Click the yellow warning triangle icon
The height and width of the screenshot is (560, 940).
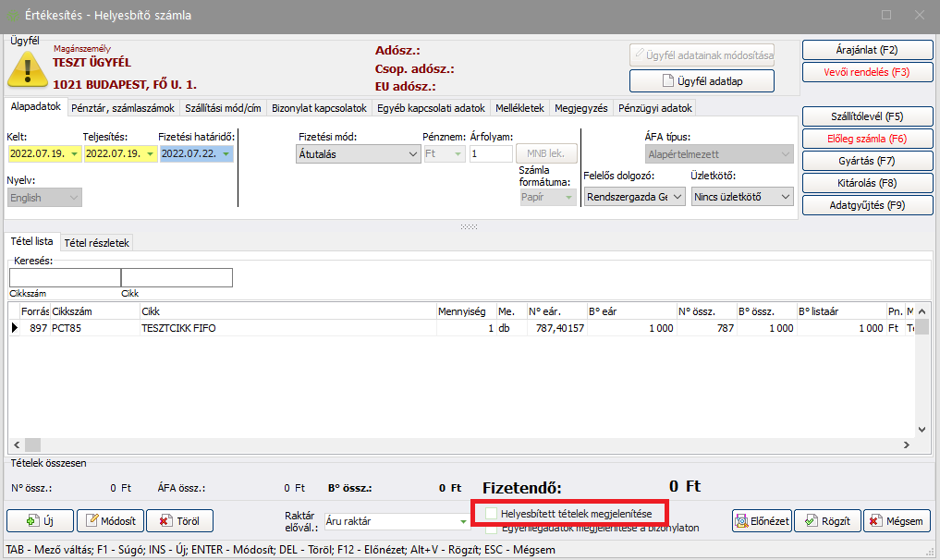tap(27, 69)
